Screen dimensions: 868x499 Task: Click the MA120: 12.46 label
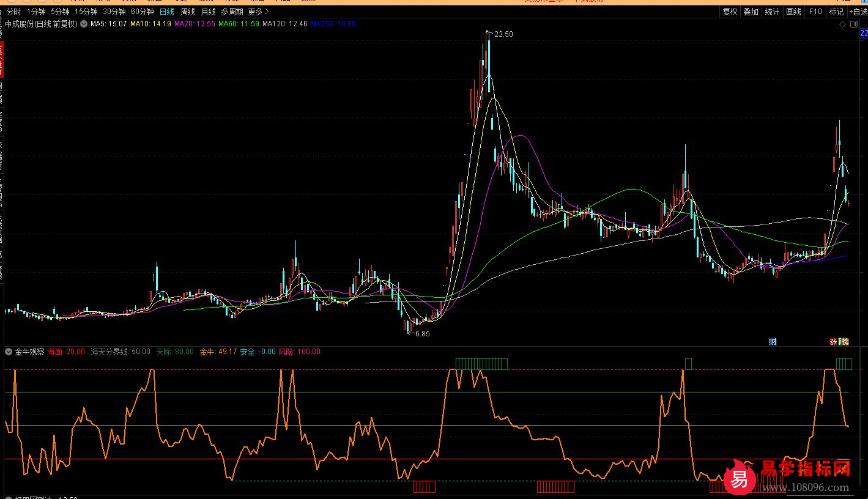(x=284, y=24)
